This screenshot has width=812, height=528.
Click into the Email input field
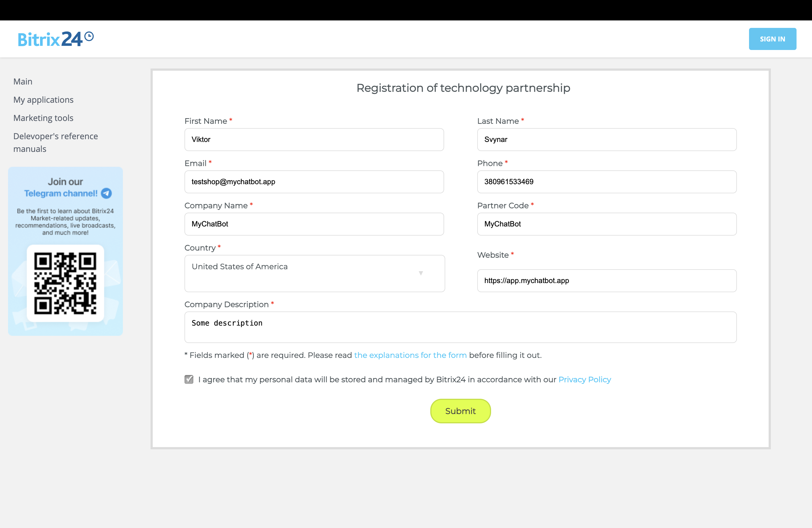pos(314,182)
